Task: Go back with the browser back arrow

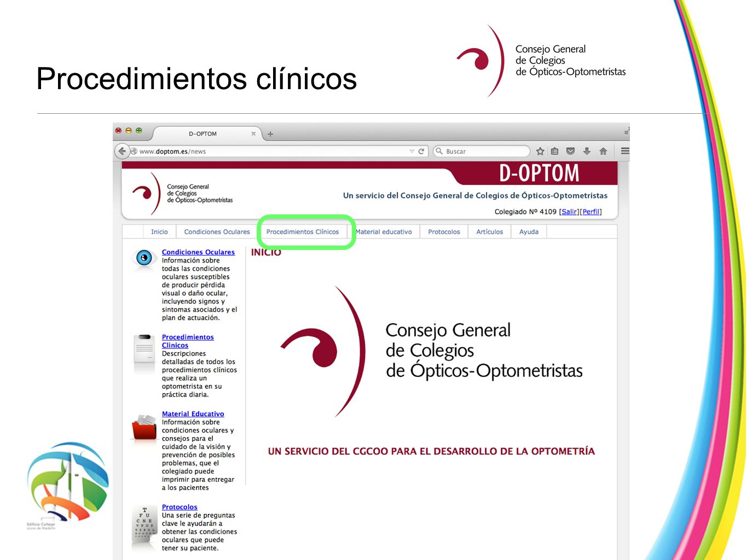Action: [x=122, y=151]
